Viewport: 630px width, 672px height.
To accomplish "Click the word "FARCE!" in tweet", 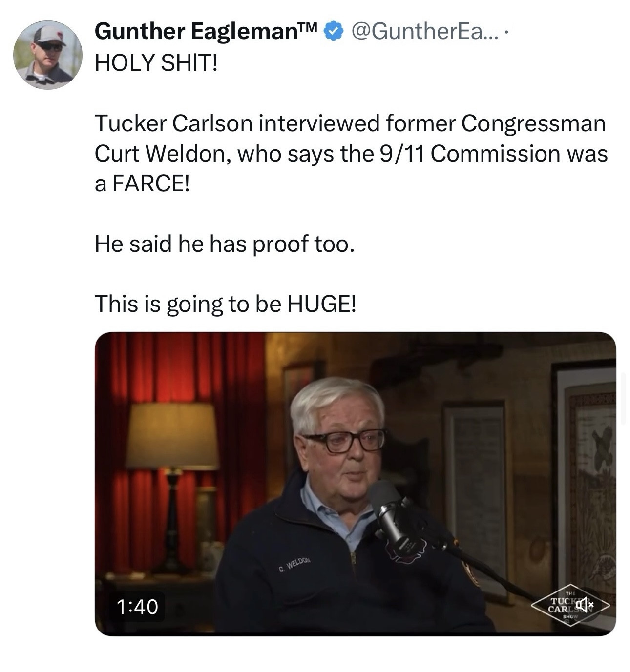I will pos(150,184).
